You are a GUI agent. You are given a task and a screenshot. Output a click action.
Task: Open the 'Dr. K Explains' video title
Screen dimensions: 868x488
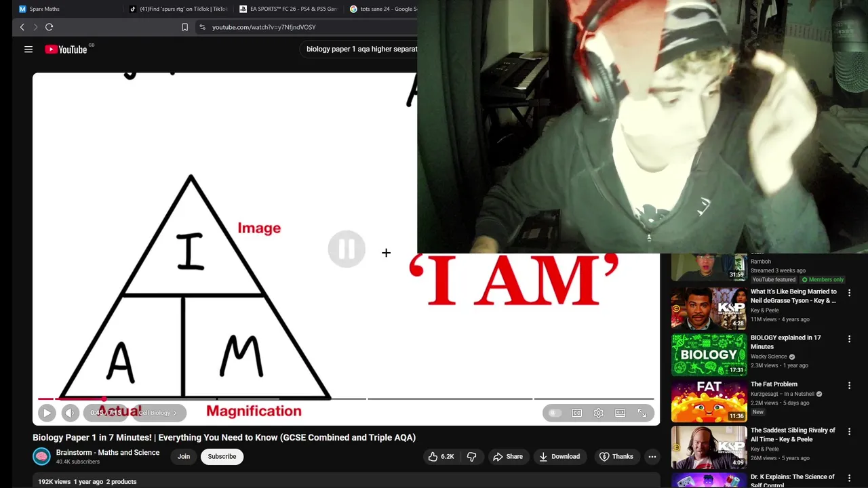(793, 481)
